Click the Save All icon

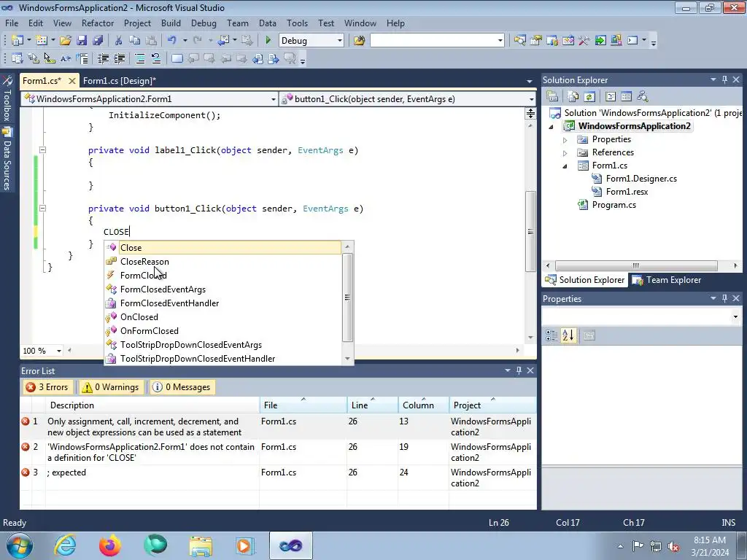98,41
